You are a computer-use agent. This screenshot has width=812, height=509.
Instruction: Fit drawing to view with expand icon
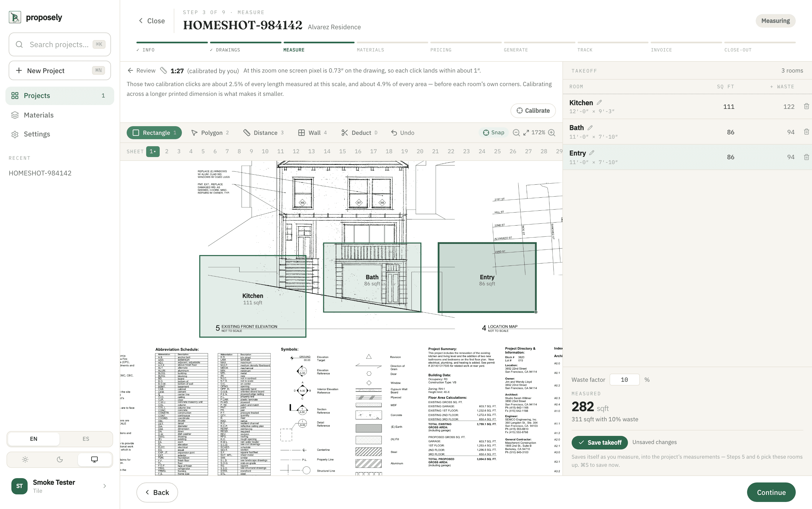click(526, 133)
